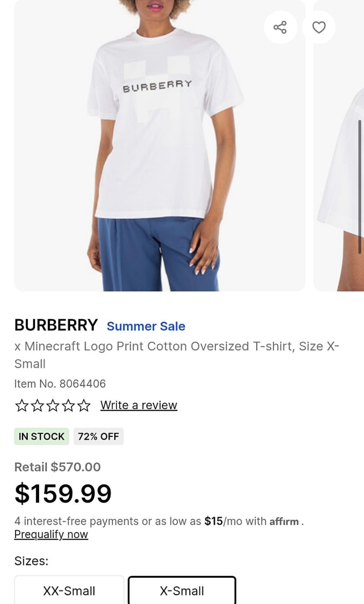
Task: Click the page scrollbar handle
Action: [360, 187]
